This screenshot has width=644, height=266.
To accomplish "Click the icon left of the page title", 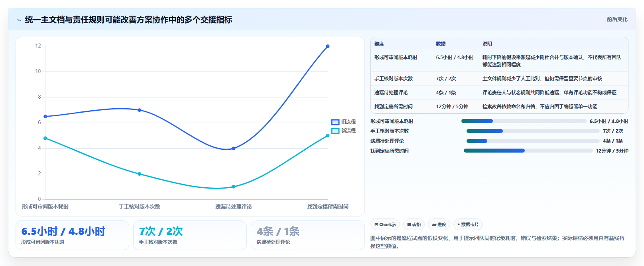I will point(19,20).
